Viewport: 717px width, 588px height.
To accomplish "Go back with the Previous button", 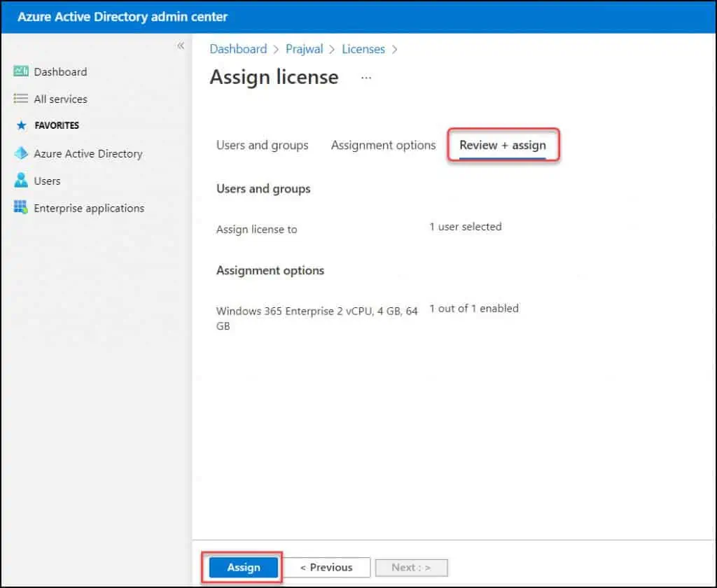I will click(326, 568).
